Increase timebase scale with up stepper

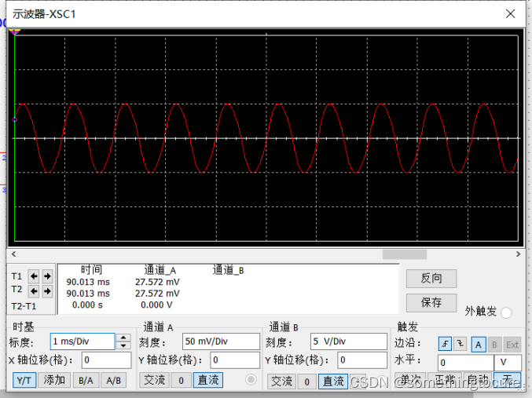pos(123,338)
